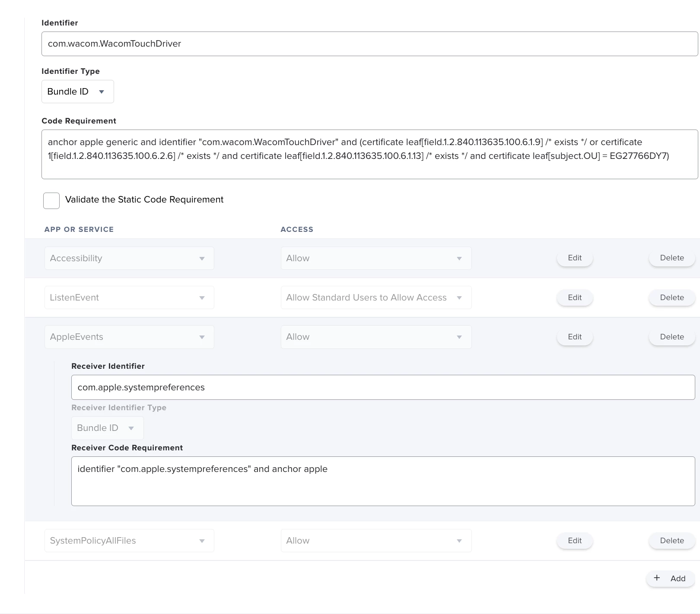Open the Receiver Identifier Type dropdown

click(107, 428)
